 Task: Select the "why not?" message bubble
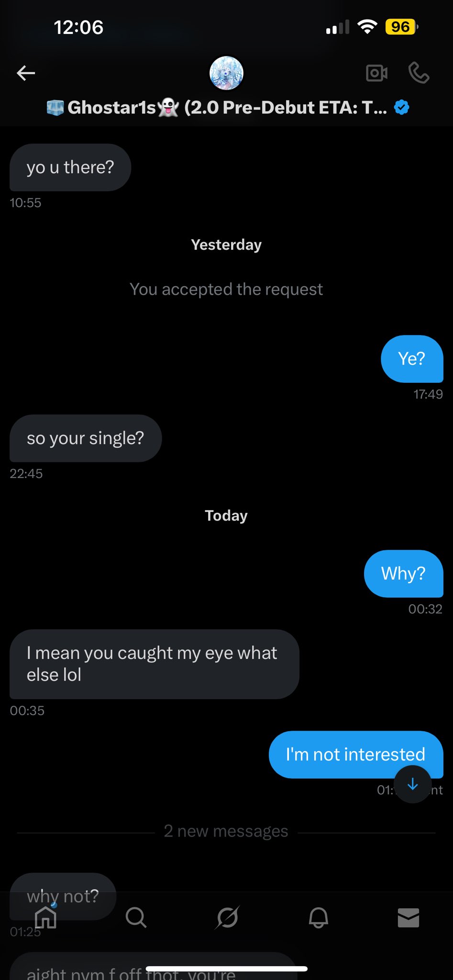(x=63, y=896)
